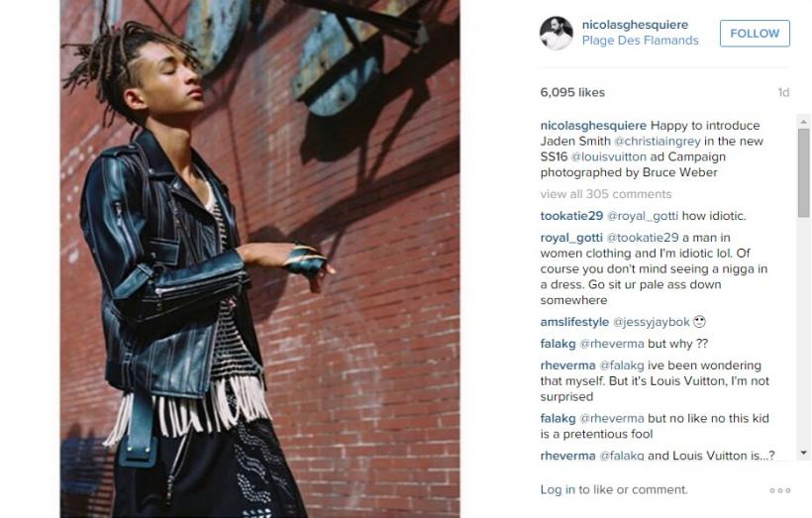Click the smiley emoji in amslifestyle comment
This screenshot has width=812, height=518.
699,322
